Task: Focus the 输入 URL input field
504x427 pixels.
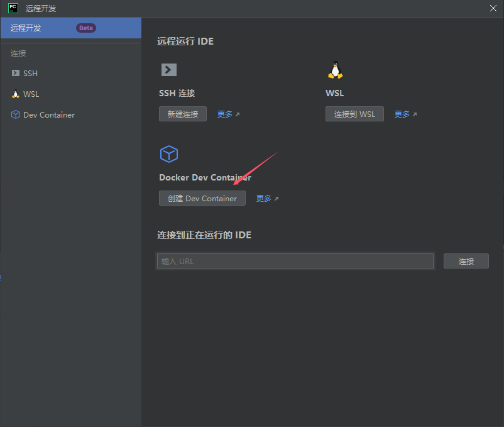Action: click(x=295, y=261)
